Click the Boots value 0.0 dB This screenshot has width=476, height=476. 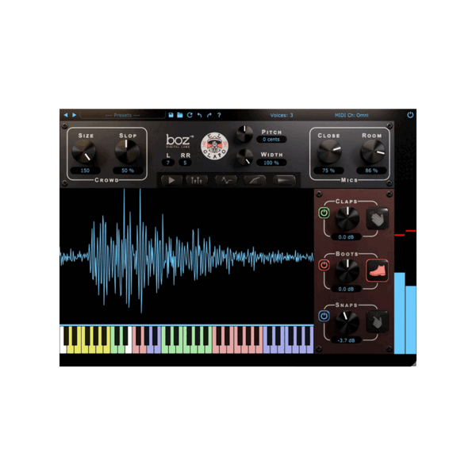point(346,290)
